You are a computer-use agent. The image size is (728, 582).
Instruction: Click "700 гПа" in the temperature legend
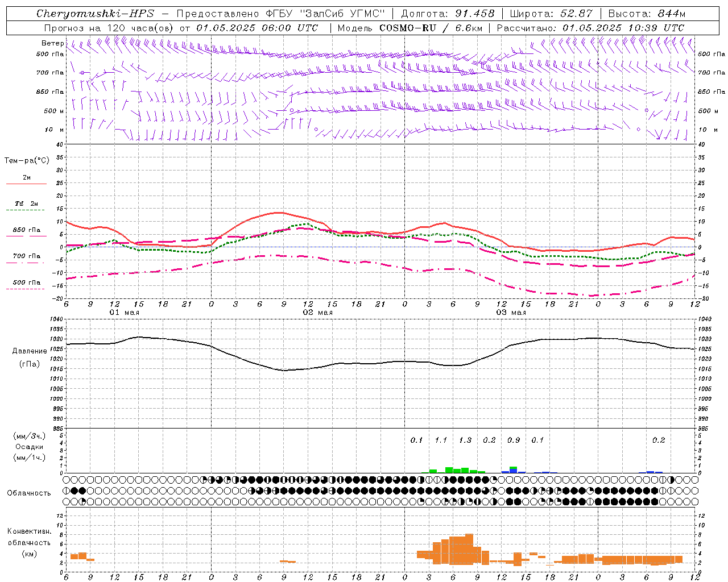click(27, 256)
